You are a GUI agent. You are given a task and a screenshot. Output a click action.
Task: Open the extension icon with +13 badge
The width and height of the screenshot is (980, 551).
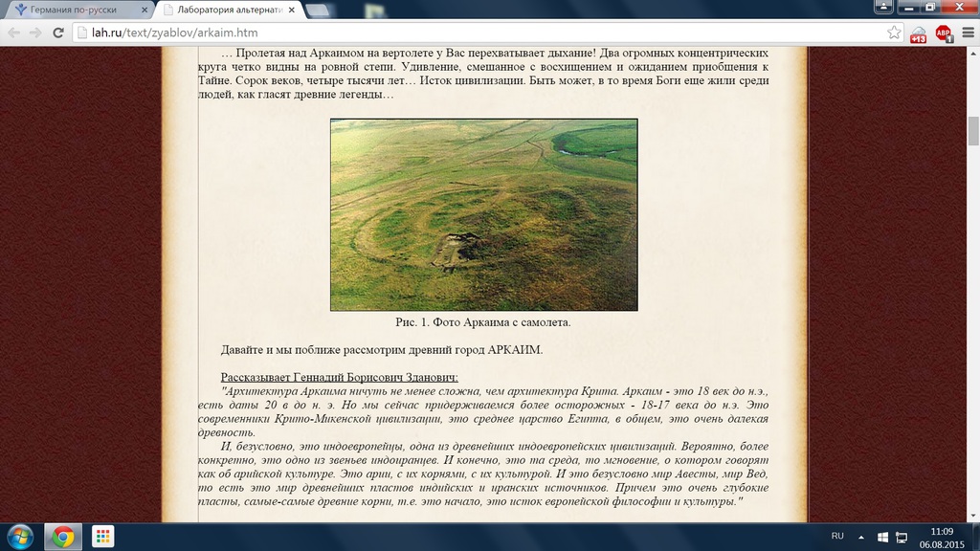tap(919, 33)
